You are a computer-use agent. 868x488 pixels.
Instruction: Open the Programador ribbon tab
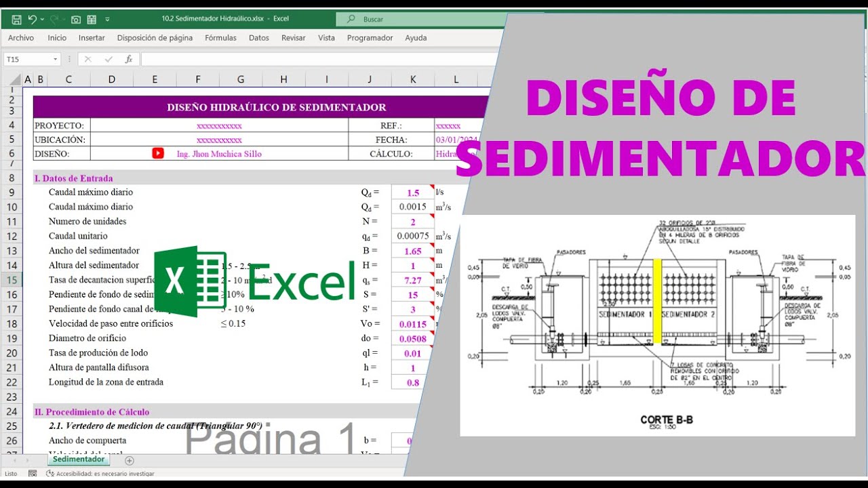pyautogui.click(x=370, y=38)
